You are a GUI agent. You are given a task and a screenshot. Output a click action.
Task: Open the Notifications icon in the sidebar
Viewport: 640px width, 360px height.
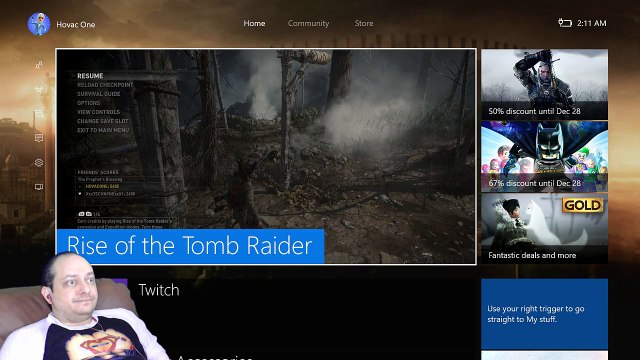[39, 138]
